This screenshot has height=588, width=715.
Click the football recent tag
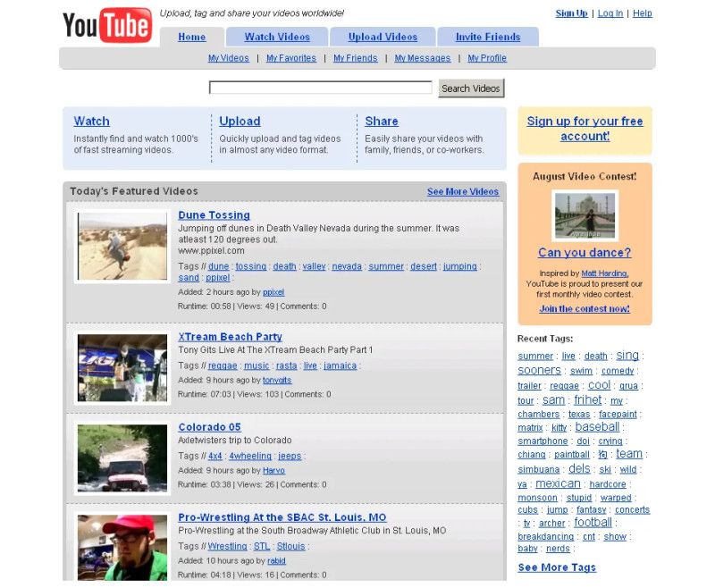coord(593,523)
